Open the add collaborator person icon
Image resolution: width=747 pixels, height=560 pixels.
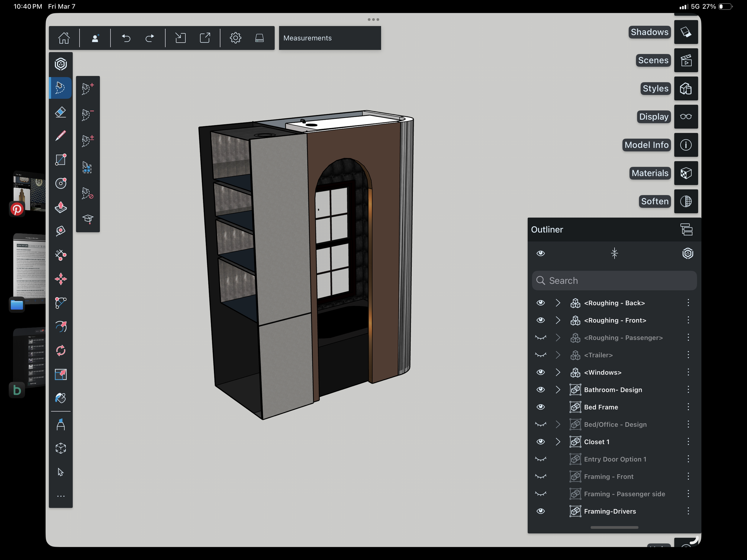95,38
